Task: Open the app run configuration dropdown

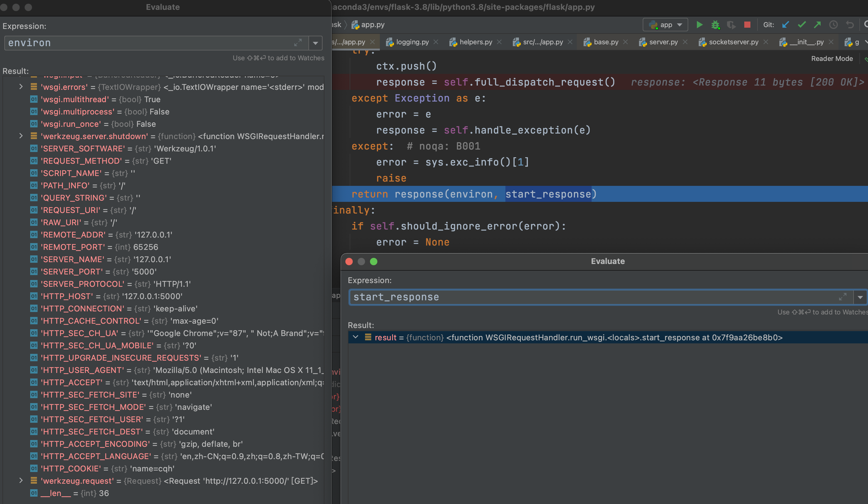Action: [665, 25]
